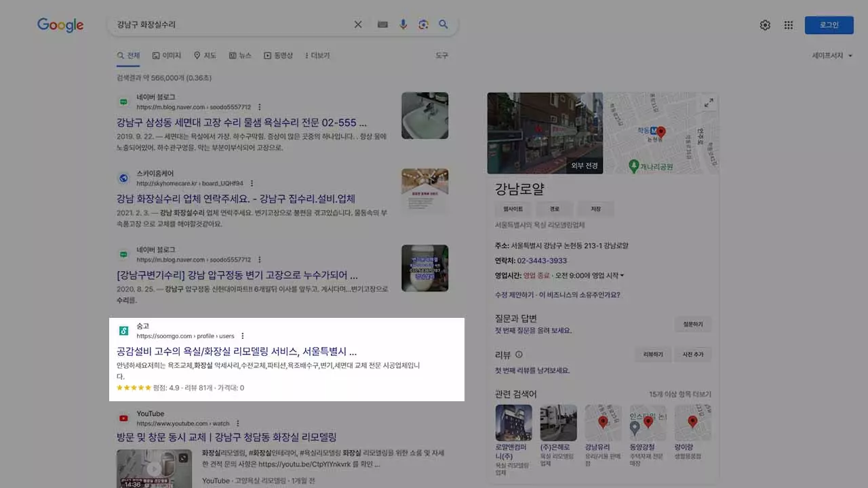
Task: Open related search (주)은혜로
Action: [x=558, y=434]
